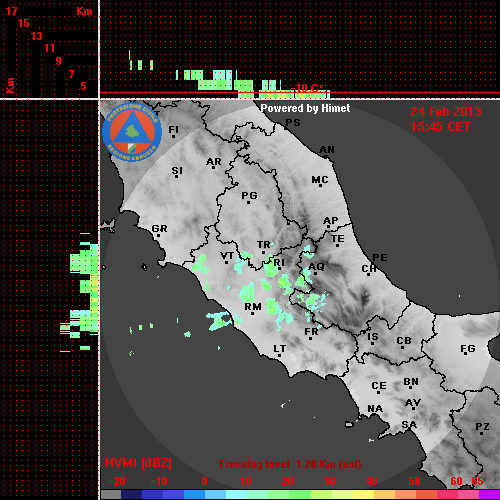Select the AN city label
Viewport: 500px width, 500px height.
[327, 150]
